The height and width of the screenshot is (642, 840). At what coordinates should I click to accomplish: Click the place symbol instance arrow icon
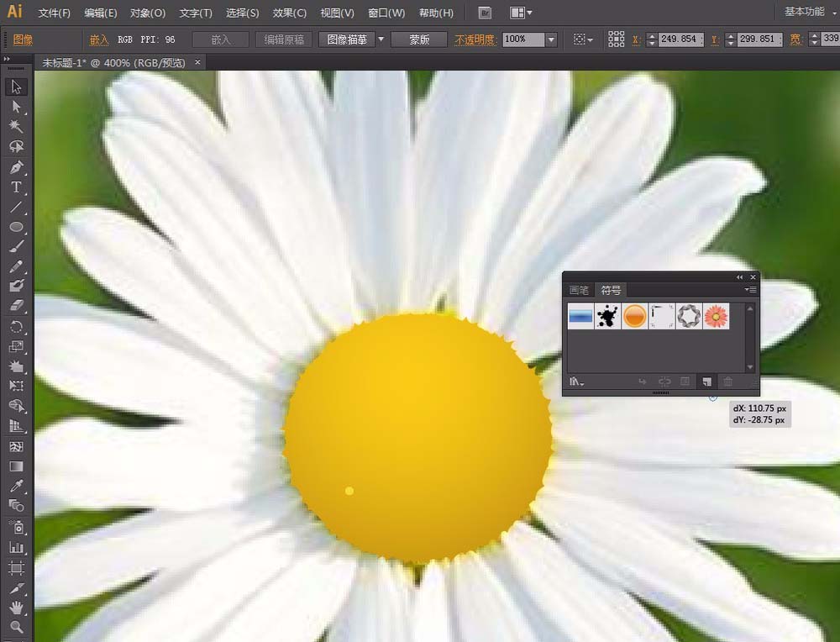643,382
